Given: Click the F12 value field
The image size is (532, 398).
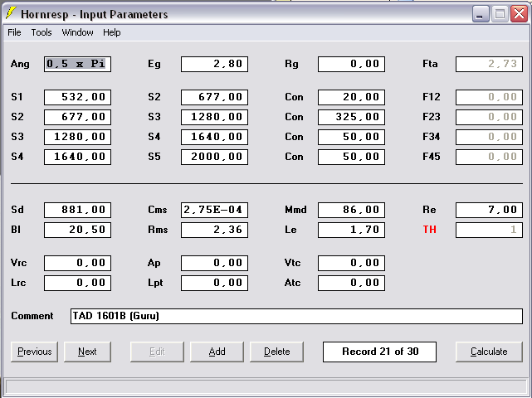Looking at the screenshot, I should coord(489,97).
